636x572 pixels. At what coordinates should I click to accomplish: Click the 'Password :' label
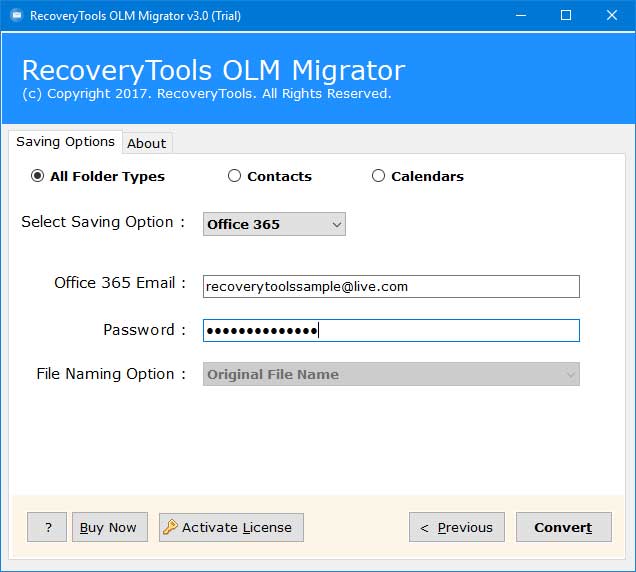pyautogui.click(x=145, y=329)
